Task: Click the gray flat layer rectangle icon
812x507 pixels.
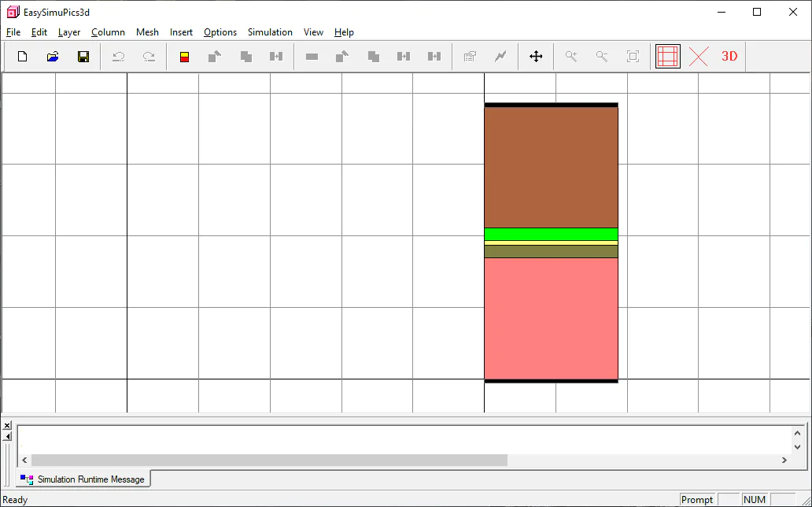Action: 312,57
